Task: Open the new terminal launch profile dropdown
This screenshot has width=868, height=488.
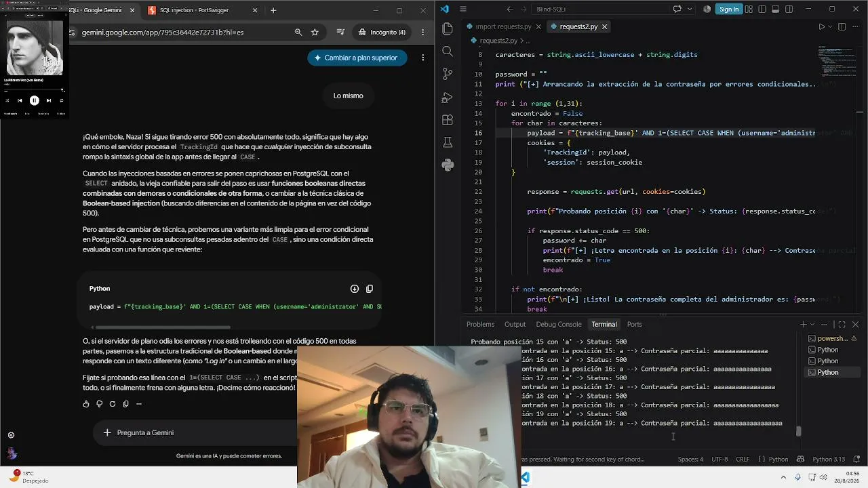Action: click(x=812, y=325)
